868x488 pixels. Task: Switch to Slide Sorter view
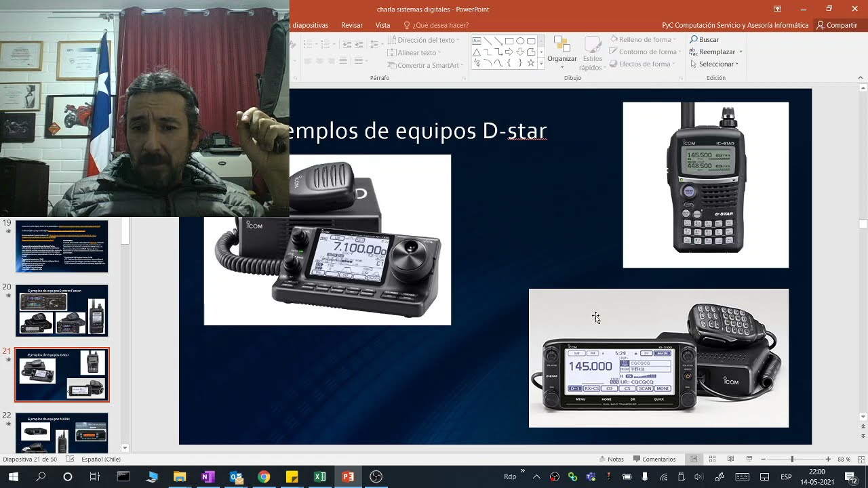point(712,459)
